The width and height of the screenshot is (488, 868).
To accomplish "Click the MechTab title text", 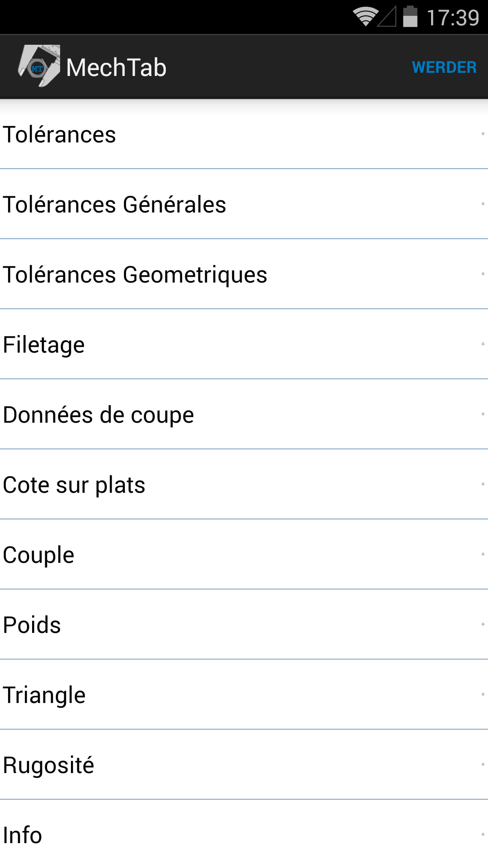I will click(116, 67).
